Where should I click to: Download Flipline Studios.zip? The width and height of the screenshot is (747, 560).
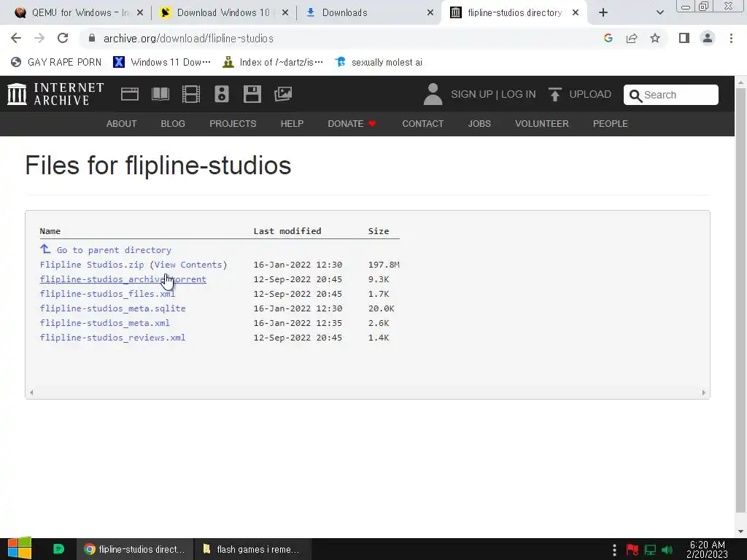[92, 265]
